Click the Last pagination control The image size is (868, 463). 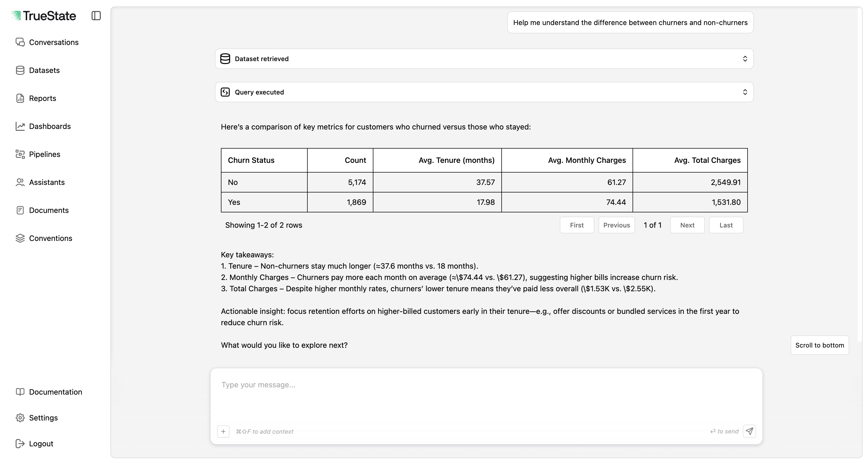(x=726, y=225)
